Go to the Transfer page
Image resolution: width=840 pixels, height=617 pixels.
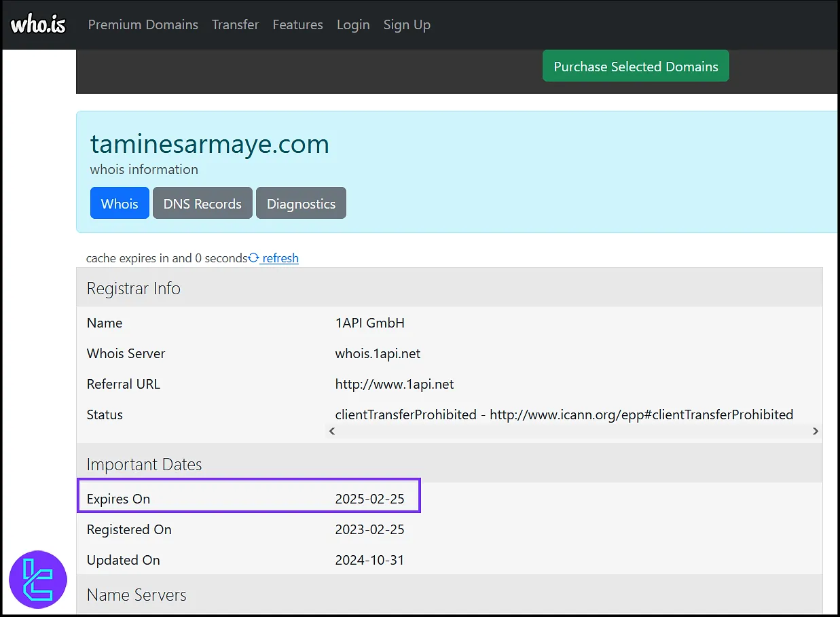(235, 24)
